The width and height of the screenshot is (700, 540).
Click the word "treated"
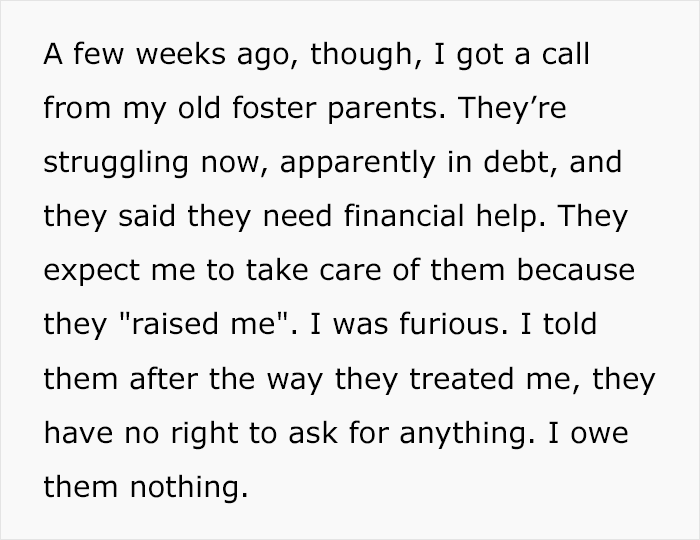(x=462, y=379)
